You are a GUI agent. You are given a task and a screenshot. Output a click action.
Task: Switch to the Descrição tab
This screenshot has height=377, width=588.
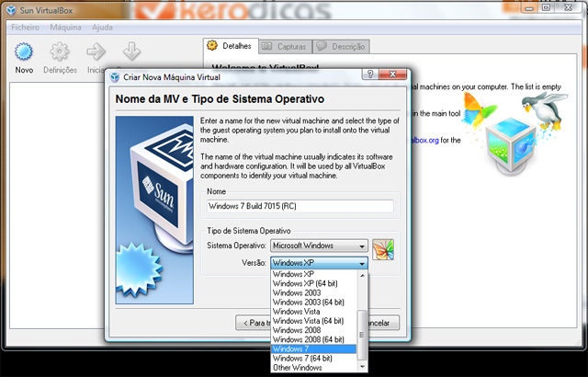click(x=341, y=47)
